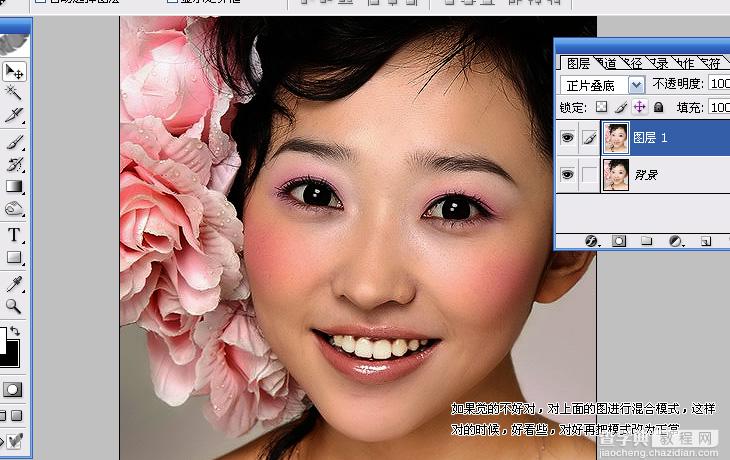Select the layer named 图层 1
Viewport: 730px width, 460px height.
click(x=650, y=138)
